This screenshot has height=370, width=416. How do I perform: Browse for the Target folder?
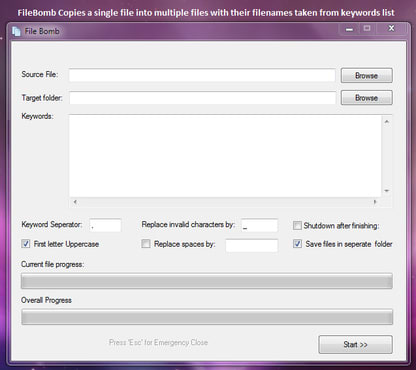[366, 98]
